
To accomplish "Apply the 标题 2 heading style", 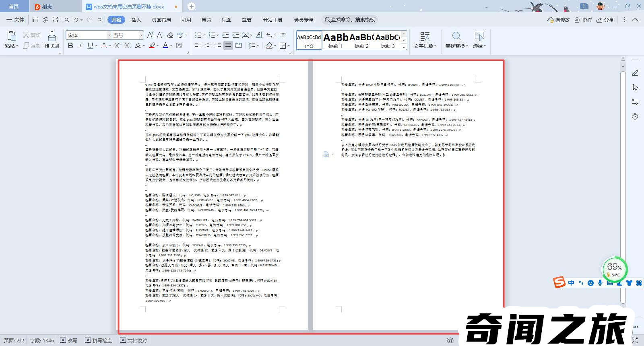I will pos(361,40).
